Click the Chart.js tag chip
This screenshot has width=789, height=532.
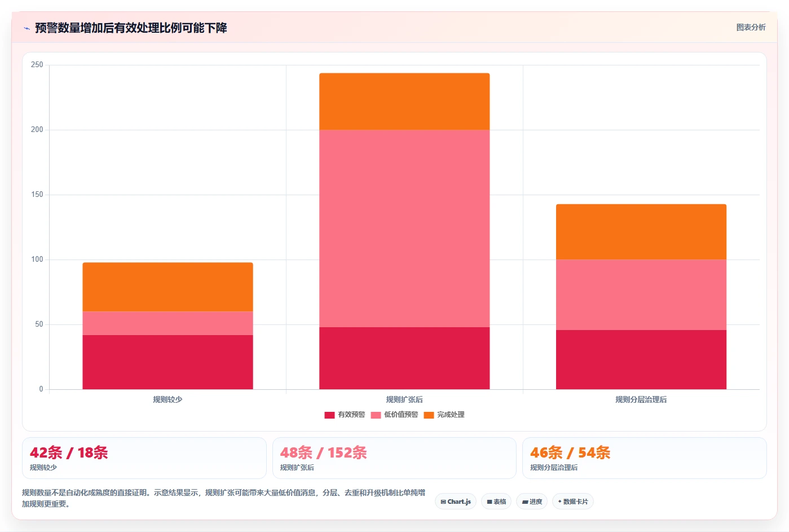click(456, 502)
